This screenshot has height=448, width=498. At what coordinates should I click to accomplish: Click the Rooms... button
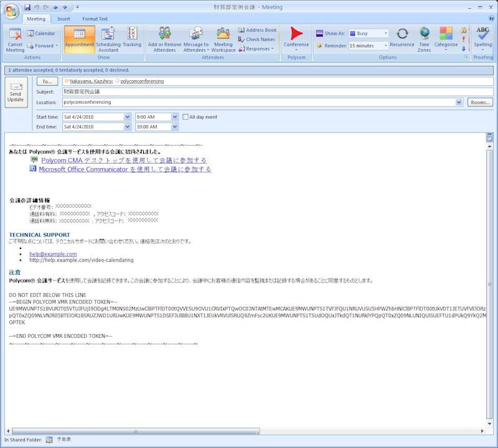pyautogui.click(x=480, y=103)
